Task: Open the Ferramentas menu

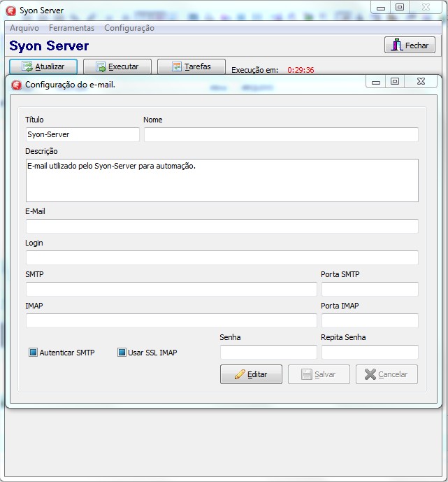Action: click(x=71, y=28)
